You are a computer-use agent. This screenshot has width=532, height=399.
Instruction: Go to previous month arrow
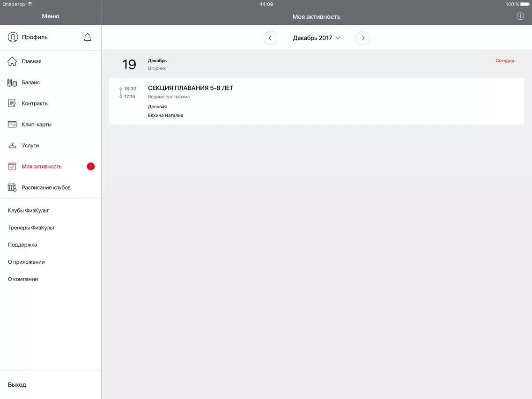point(270,38)
